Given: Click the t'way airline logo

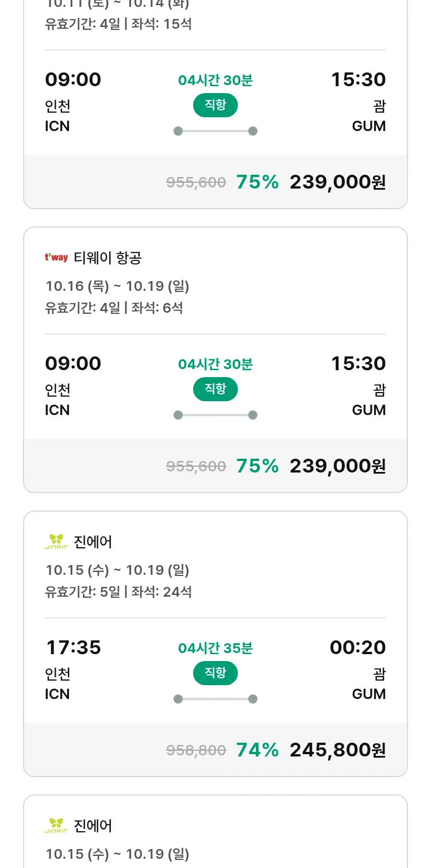Looking at the screenshot, I should click(x=56, y=258).
